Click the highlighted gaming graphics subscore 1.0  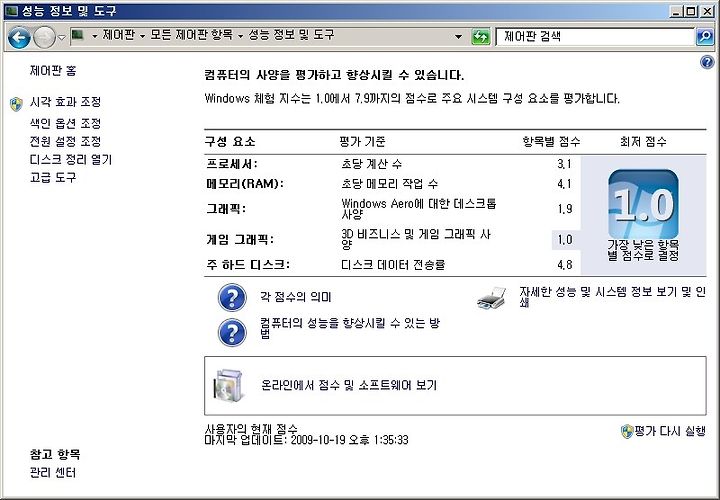coord(565,240)
